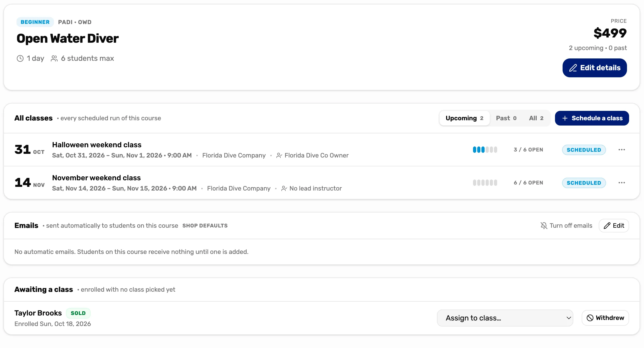Click the SCHEDULED badge on November weekend class

[584, 183]
